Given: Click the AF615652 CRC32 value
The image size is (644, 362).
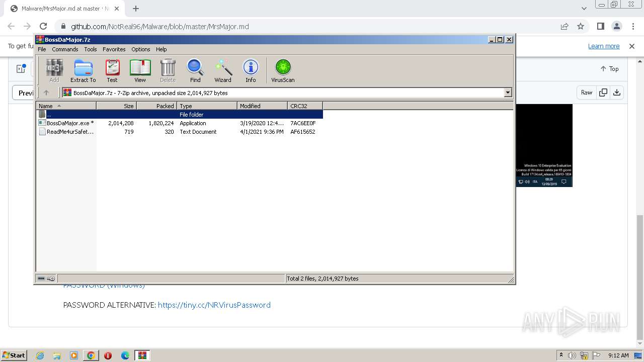Looking at the screenshot, I should coord(303,132).
